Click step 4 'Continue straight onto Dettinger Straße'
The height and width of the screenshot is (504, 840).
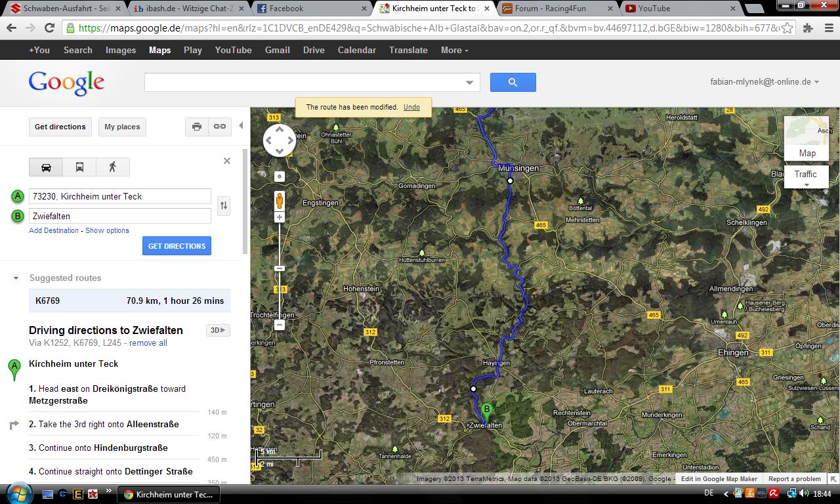(111, 471)
